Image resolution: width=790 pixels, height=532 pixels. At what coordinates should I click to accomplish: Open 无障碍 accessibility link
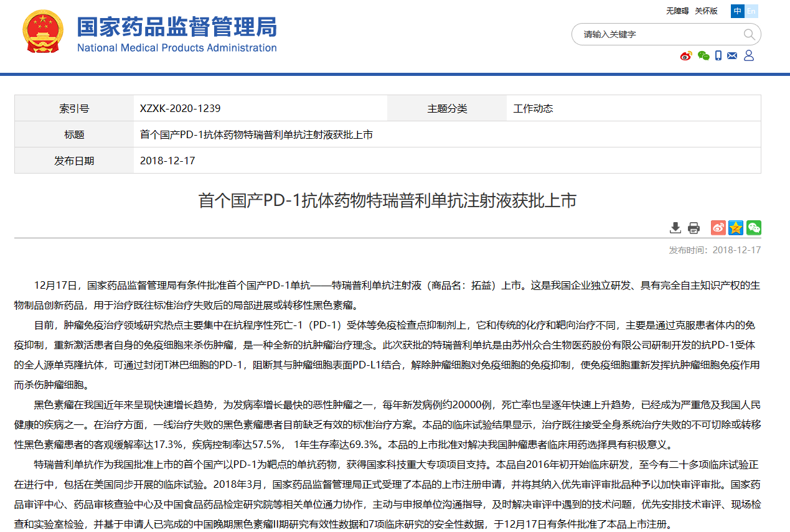click(x=677, y=11)
